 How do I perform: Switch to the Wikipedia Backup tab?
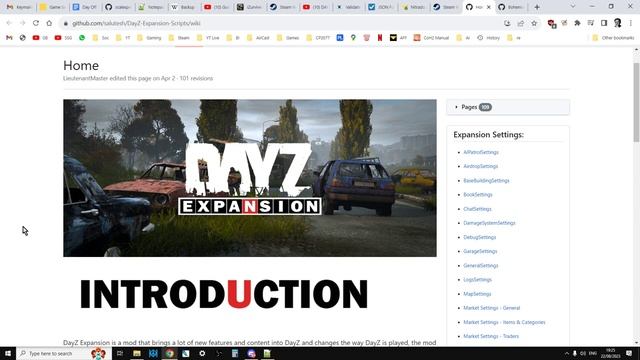coord(184,7)
